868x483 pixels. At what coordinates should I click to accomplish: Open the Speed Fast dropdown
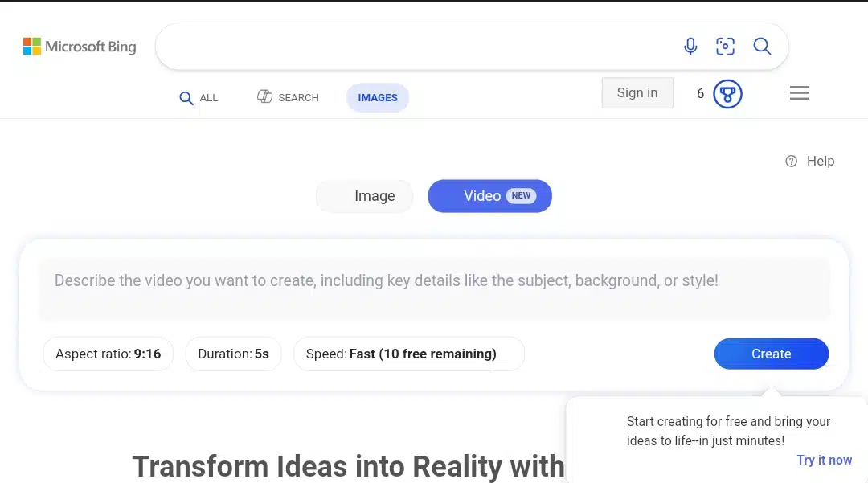(x=408, y=354)
